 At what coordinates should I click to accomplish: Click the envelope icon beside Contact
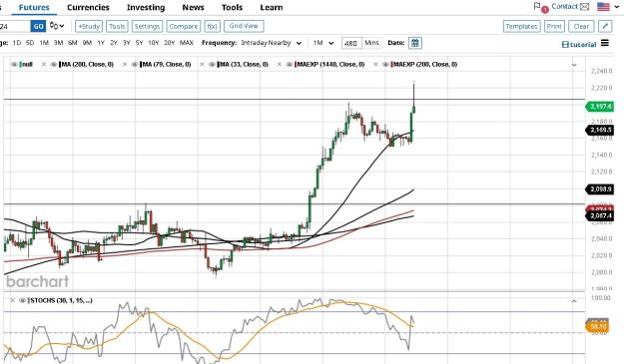tap(584, 7)
